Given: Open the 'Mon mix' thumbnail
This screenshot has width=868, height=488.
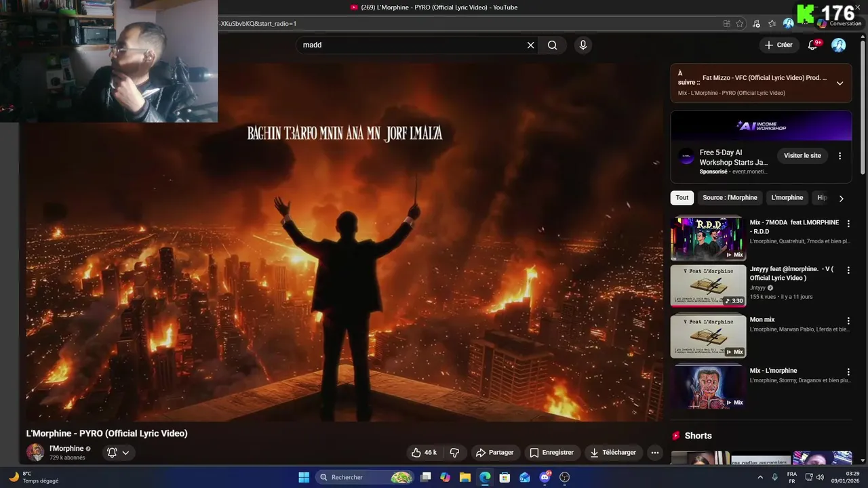Looking at the screenshot, I should 708,336.
